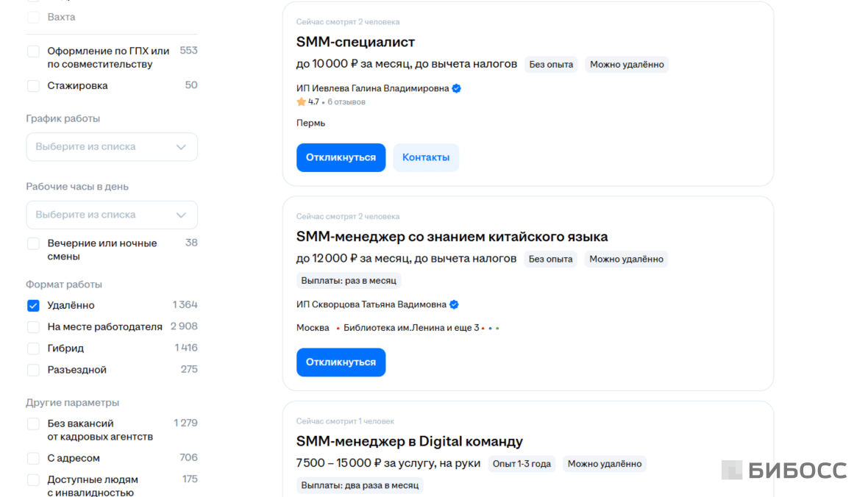Open the График работы dropdown
This screenshot has height=497, width=868.
111,146
